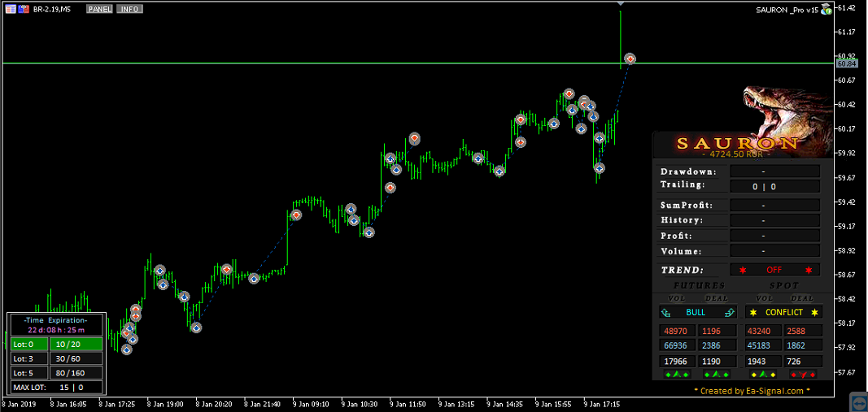The image size is (868, 412).
Task: Toggle the INFO button
Action: (x=129, y=9)
